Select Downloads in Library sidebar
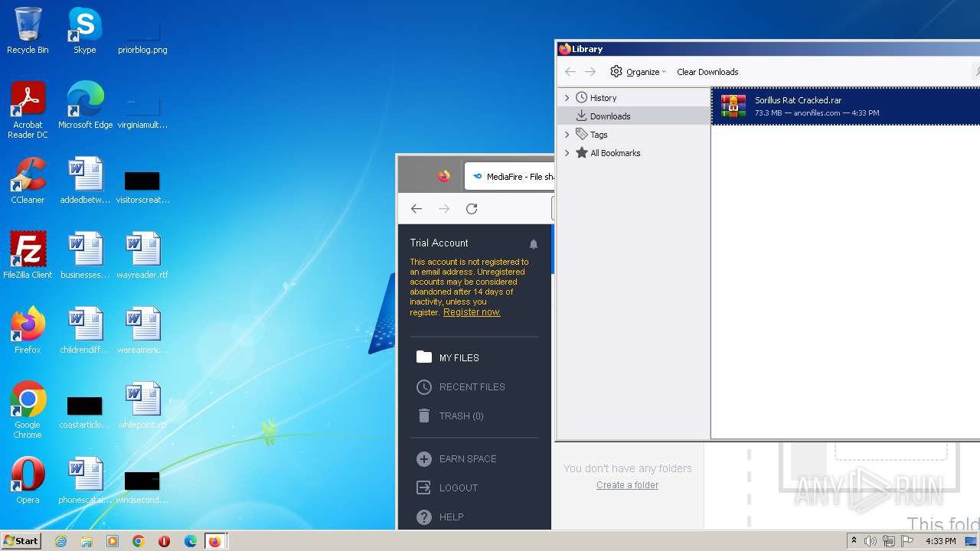Viewport: 980px width, 551px height. click(634, 116)
